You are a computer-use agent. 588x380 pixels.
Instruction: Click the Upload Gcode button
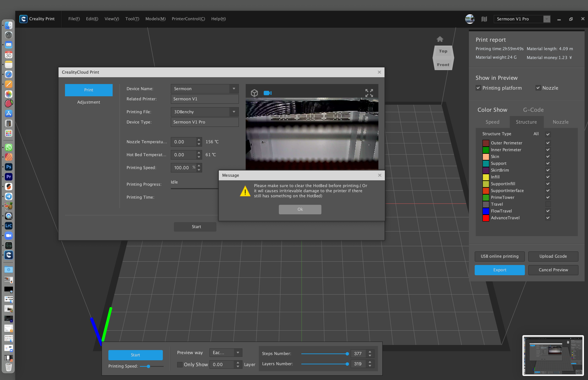[x=553, y=256]
